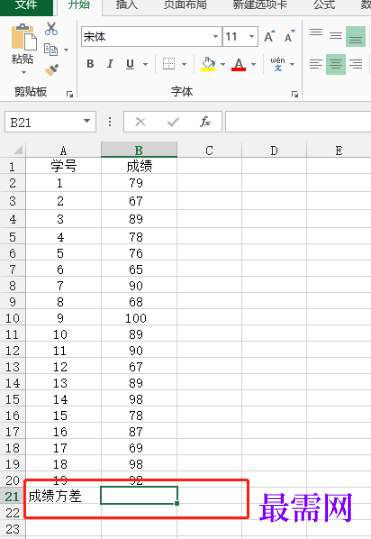Select column B header
This screenshot has height=539, width=371.
[139, 151]
